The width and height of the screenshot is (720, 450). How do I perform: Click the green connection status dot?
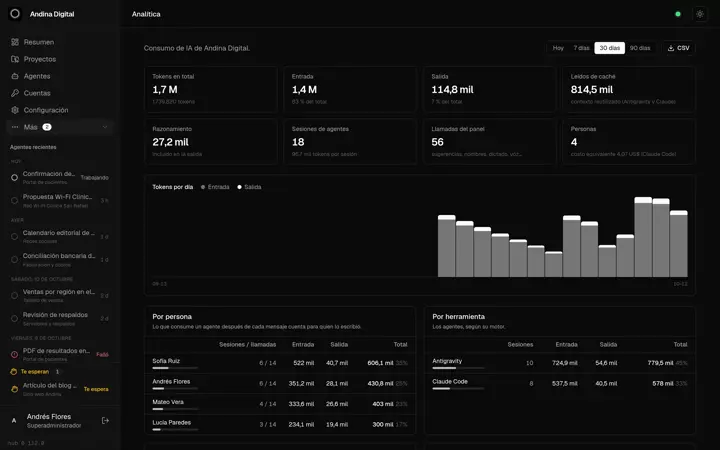(x=678, y=14)
